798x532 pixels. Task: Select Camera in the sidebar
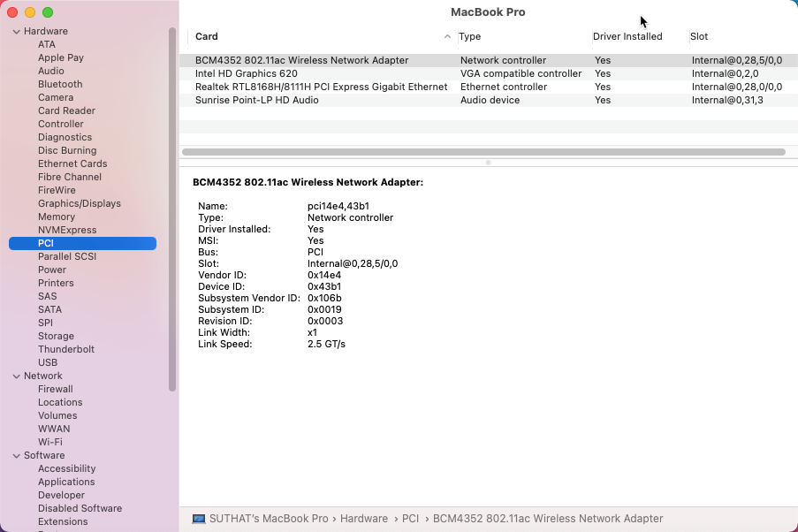click(56, 97)
